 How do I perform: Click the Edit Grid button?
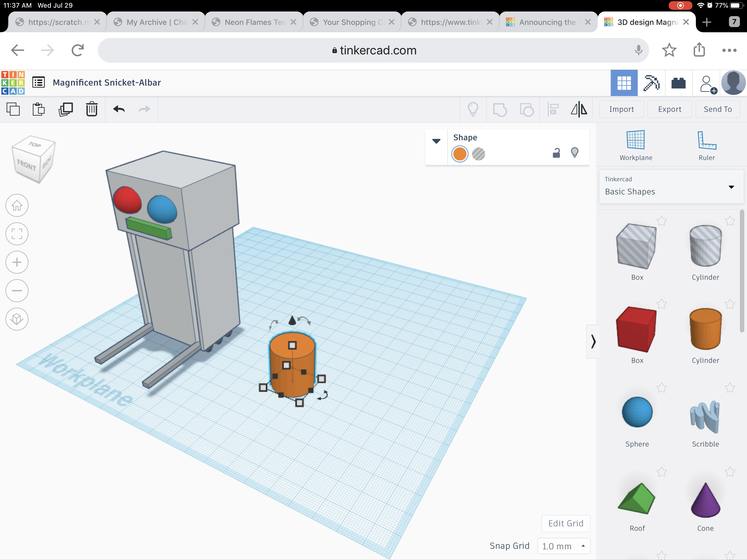point(566,523)
